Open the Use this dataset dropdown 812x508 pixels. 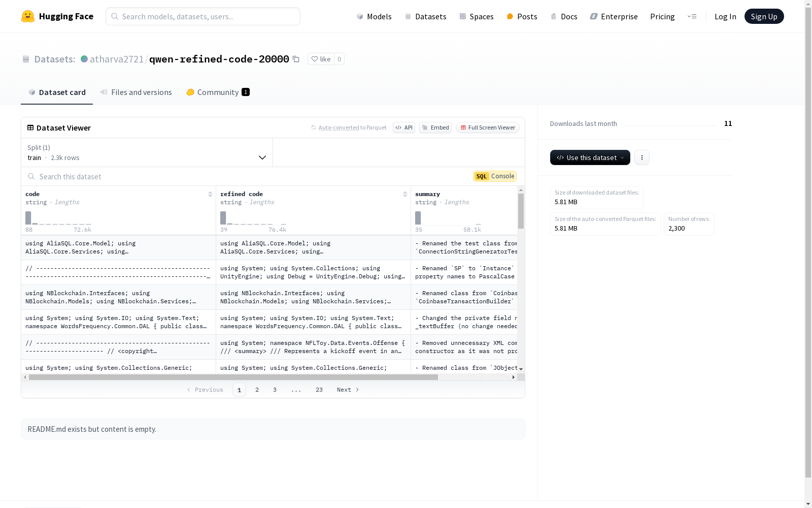[590, 157]
